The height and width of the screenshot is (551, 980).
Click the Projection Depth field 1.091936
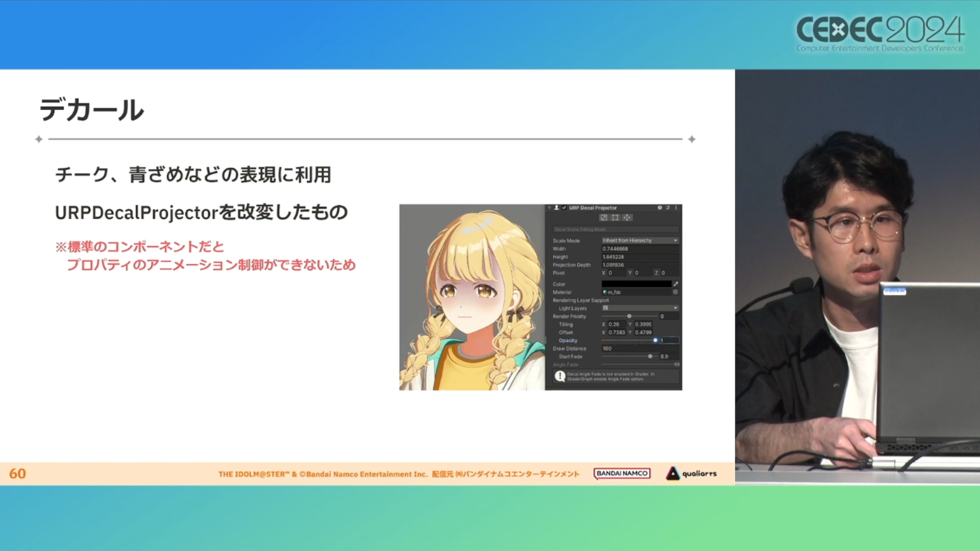tap(640, 265)
